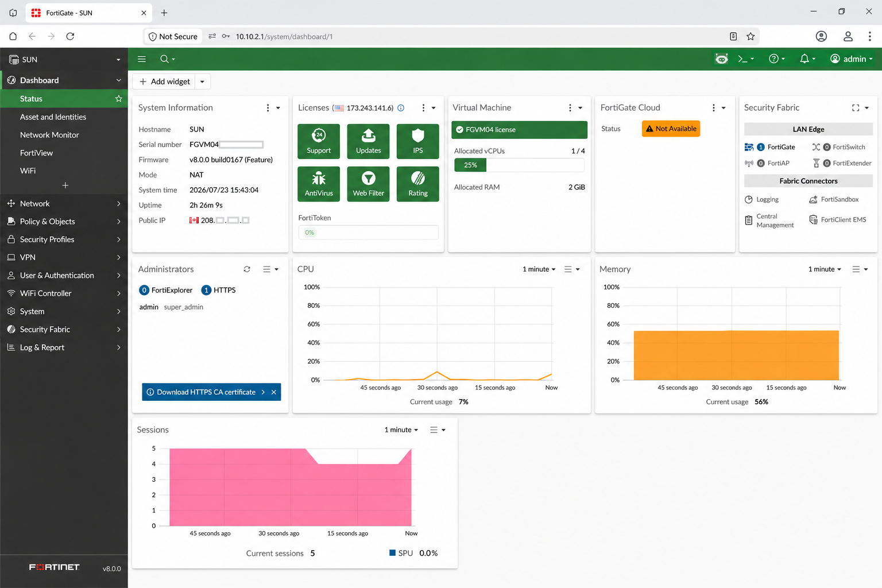The width and height of the screenshot is (882, 588).
Task: Open the browser profile icon
Action: point(848,36)
